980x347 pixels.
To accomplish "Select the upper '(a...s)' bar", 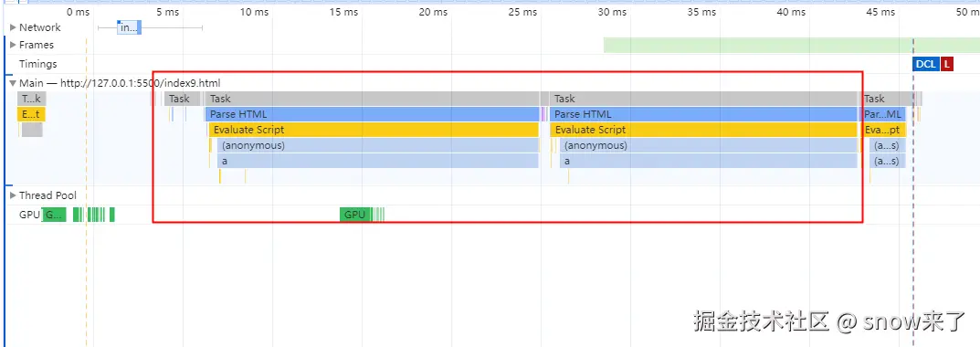I will click(887, 146).
